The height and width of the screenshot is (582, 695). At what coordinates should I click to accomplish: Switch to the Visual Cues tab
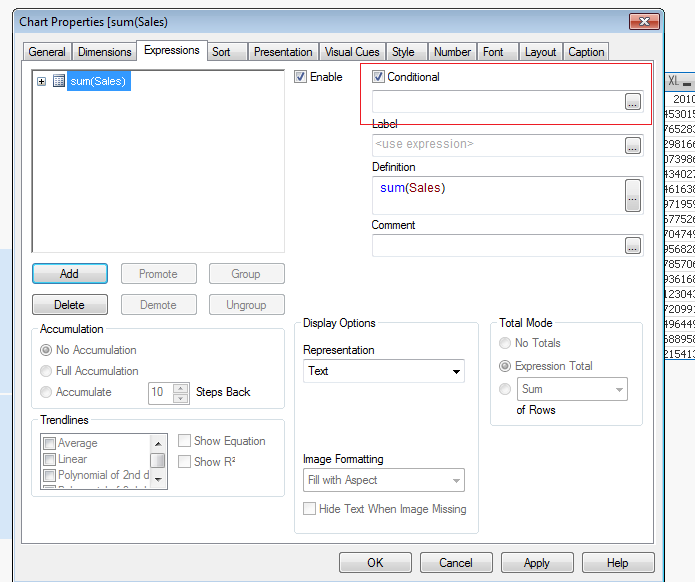(x=352, y=52)
